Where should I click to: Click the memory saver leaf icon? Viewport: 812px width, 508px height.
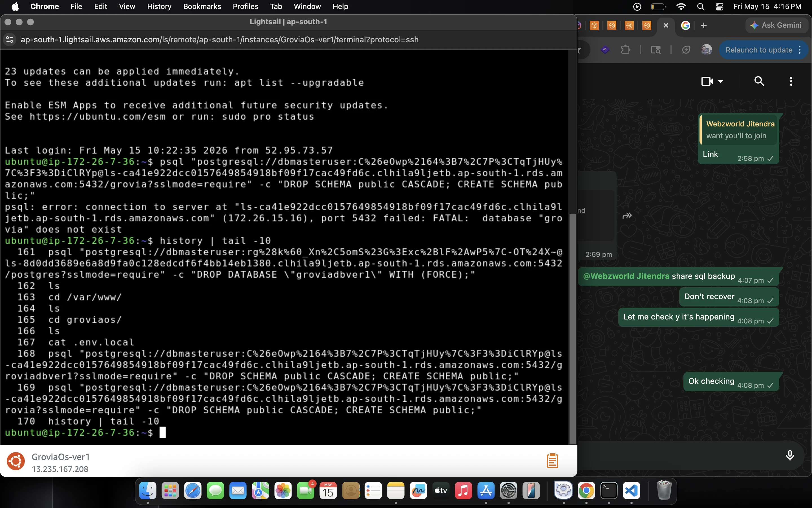pyautogui.click(x=686, y=50)
